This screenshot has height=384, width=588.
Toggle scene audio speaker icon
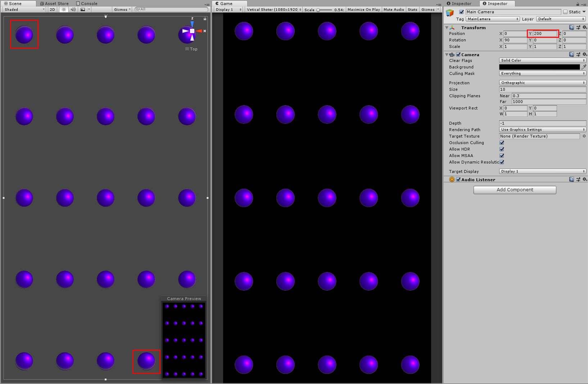(x=73, y=9)
